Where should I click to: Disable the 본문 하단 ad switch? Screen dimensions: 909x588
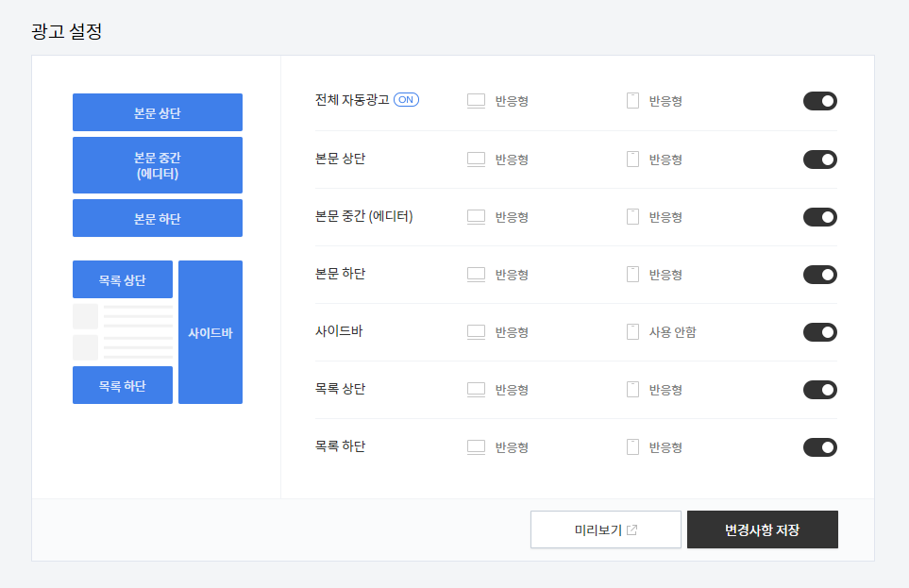coord(819,275)
